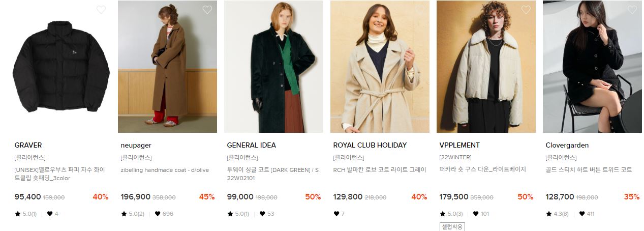644x231 pixels.
Task: Open the dark green single coat thumbnail
Action: coord(273,67)
